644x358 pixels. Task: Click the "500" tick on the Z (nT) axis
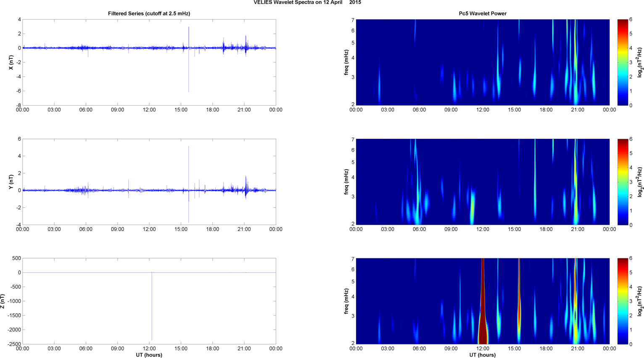[17, 258]
